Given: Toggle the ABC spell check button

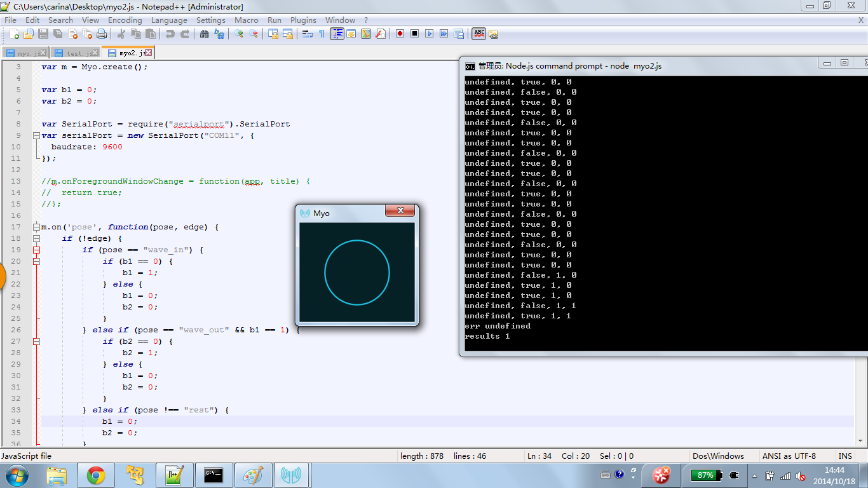Looking at the screenshot, I should coord(479,34).
